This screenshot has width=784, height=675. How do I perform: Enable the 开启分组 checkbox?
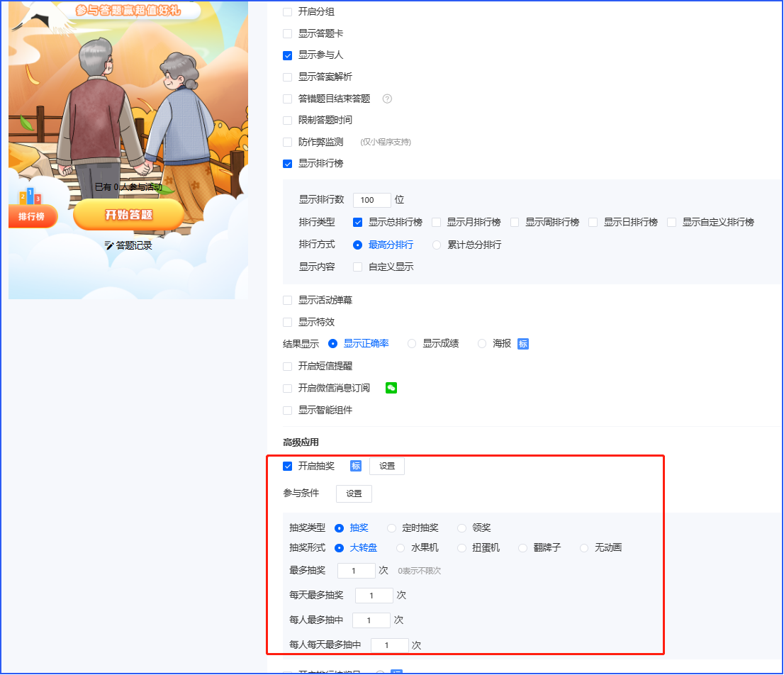pyautogui.click(x=288, y=12)
